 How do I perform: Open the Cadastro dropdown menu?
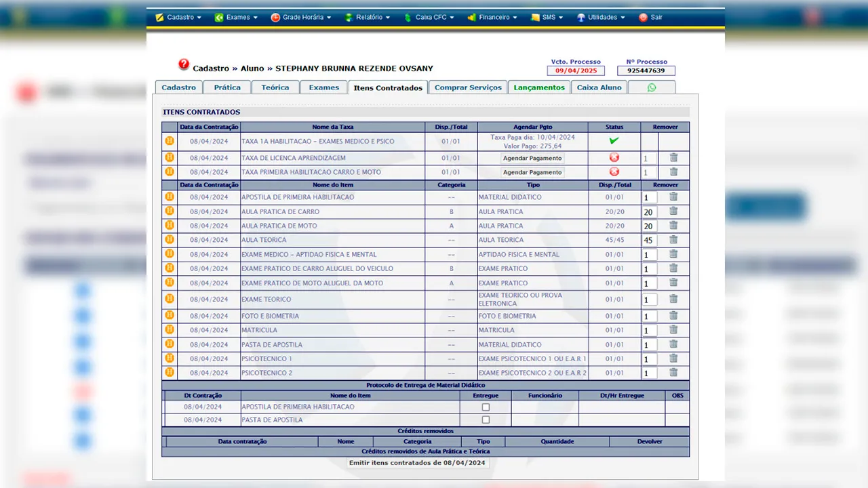[179, 18]
